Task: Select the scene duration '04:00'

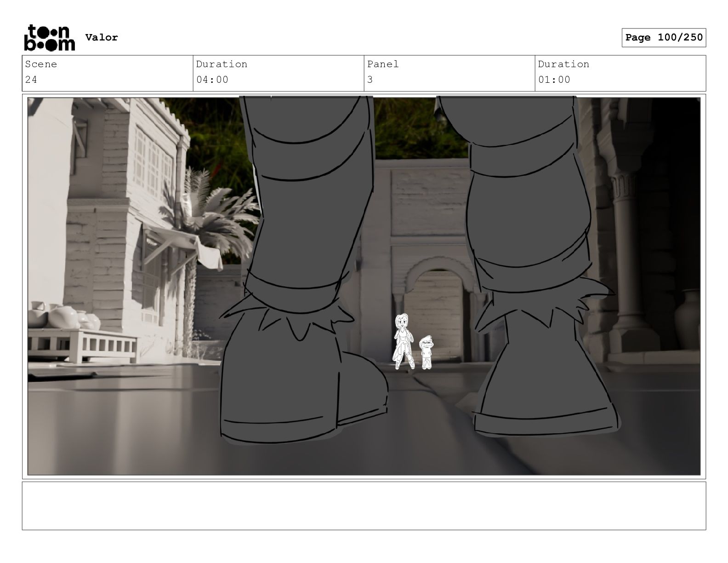Action: pyautogui.click(x=212, y=80)
